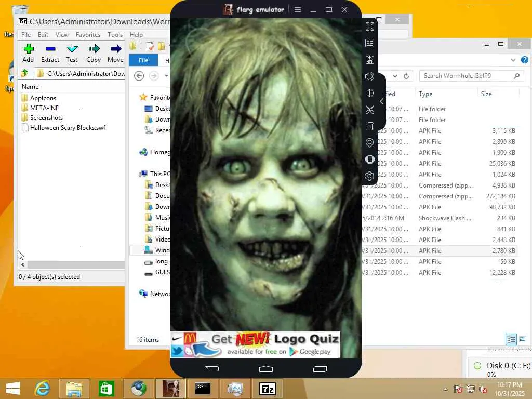Image resolution: width=532 pixels, height=399 pixels.
Task: Click the Explorer back arrow button
Action: [x=139, y=76]
